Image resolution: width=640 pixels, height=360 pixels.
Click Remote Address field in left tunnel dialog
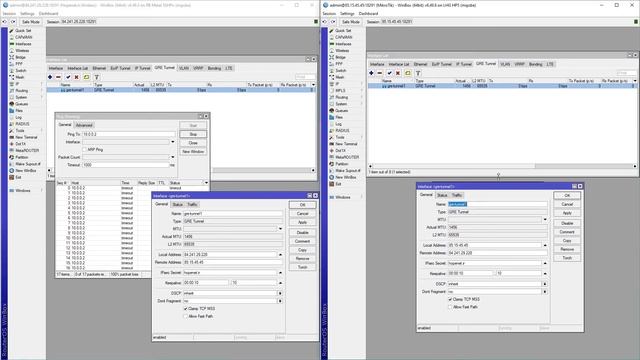[233, 262]
